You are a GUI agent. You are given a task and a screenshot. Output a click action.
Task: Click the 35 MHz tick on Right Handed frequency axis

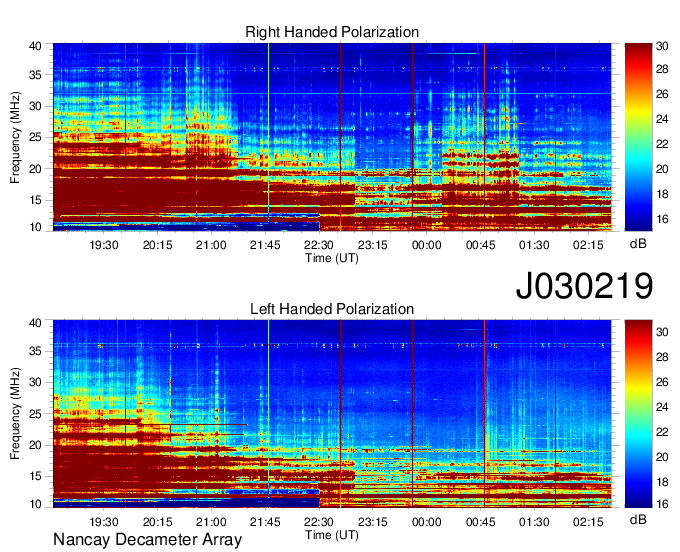[x=35, y=75]
